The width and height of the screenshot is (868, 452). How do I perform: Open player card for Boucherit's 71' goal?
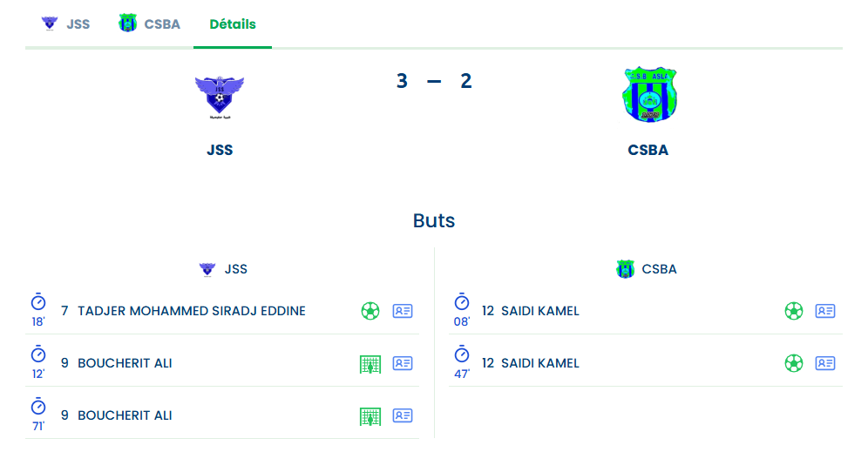click(x=403, y=415)
